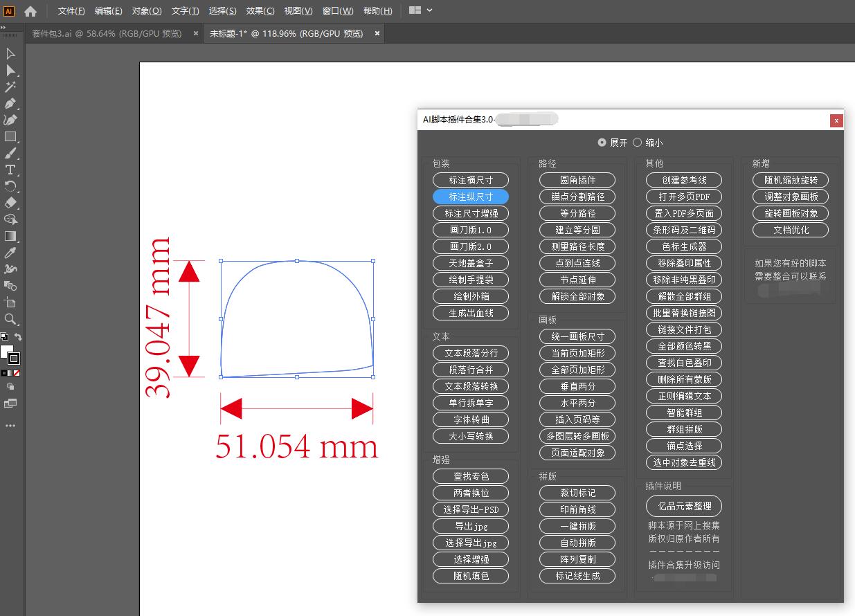The height and width of the screenshot is (616, 855).
Task: Click the 裁切标记 button
Action: 577,493
